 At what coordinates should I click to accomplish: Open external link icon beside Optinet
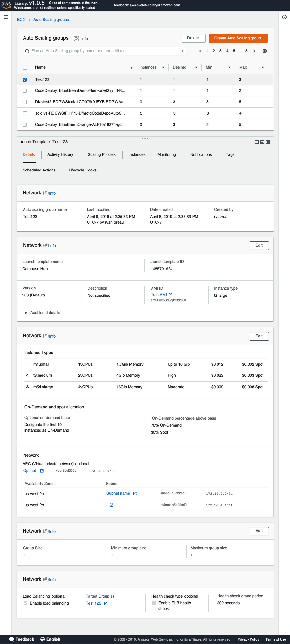42,471
